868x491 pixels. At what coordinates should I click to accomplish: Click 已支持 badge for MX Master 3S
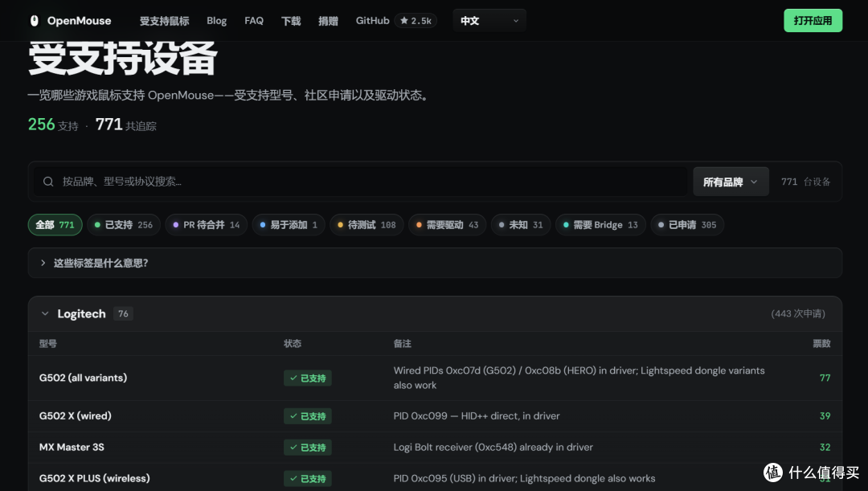tap(308, 448)
